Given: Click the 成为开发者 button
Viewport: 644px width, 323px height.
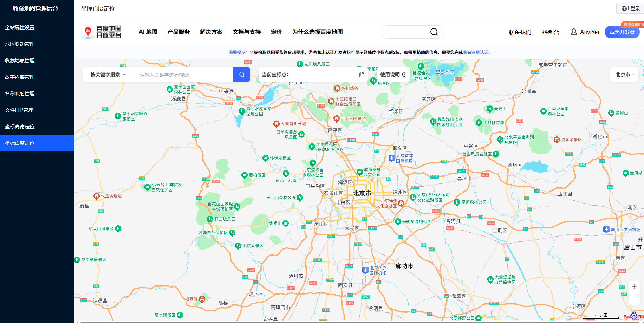Looking at the screenshot, I should coord(622,32).
